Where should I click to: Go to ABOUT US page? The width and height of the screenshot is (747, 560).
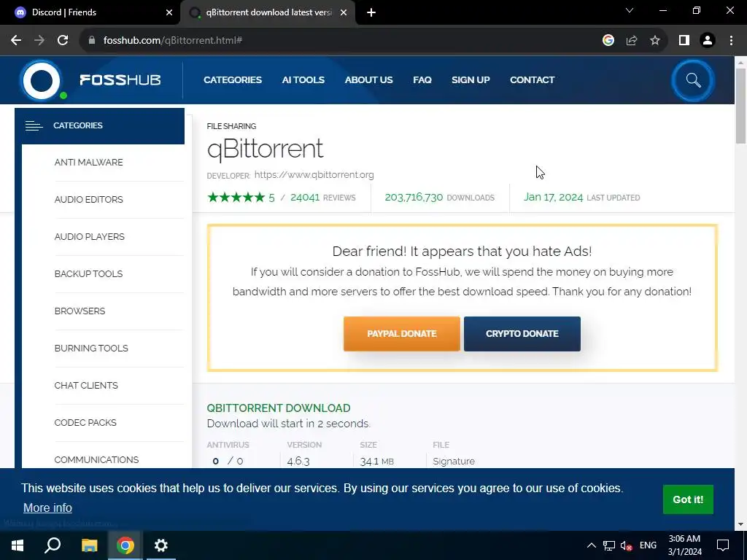[x=368, y=80]
